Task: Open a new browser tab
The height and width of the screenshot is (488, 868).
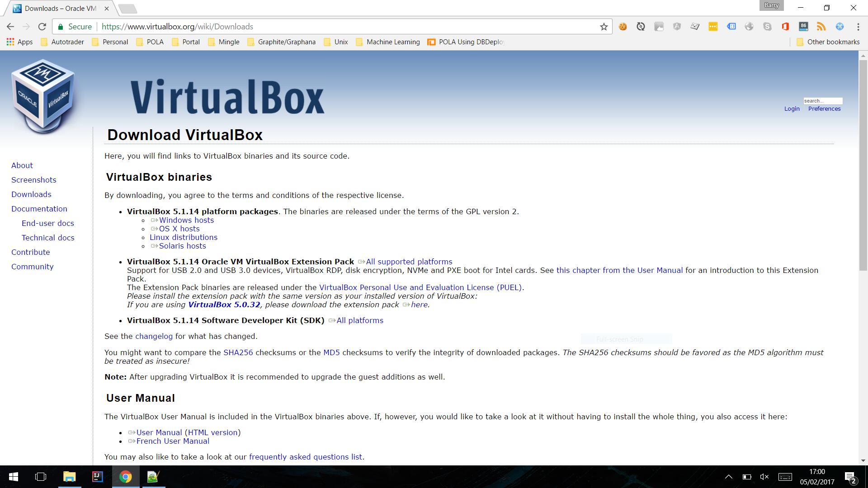Action: pyautogui.click(x=127, y=9)
